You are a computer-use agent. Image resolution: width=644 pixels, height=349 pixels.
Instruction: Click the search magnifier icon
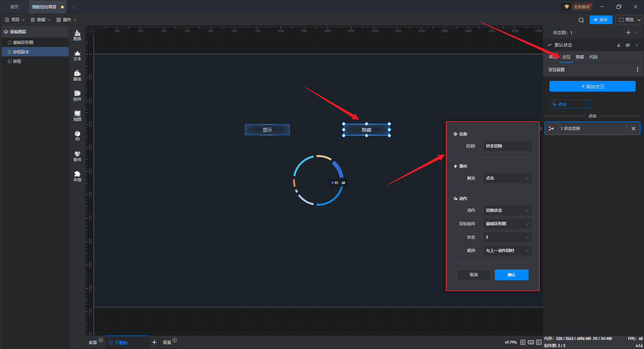point(581,20)
